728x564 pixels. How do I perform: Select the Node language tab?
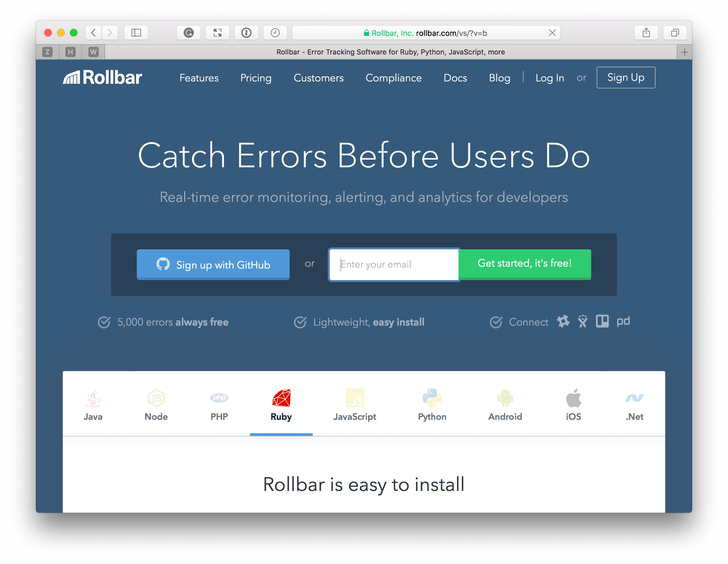(x=156, y=405)
